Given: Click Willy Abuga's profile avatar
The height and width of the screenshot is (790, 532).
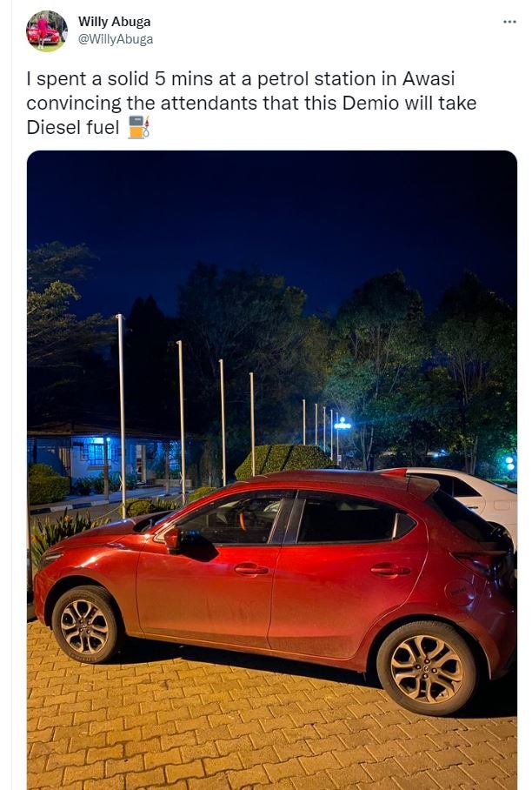Looking at the screenshot, I should click(47, 30).
